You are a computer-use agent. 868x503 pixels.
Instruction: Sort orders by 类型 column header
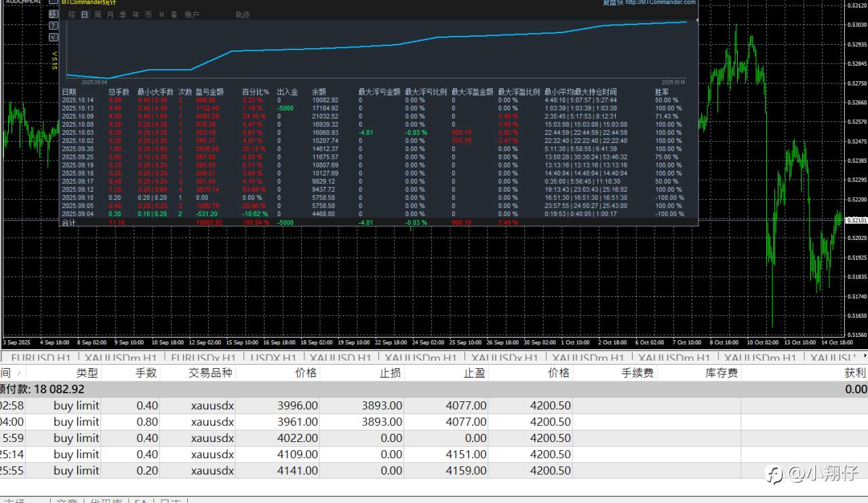[x=87, y=373]
